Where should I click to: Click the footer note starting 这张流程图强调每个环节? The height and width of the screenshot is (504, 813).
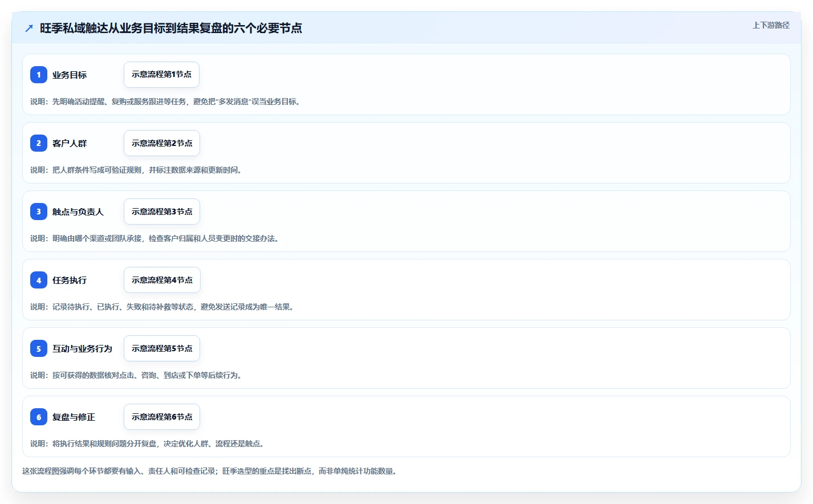(211, 471)
